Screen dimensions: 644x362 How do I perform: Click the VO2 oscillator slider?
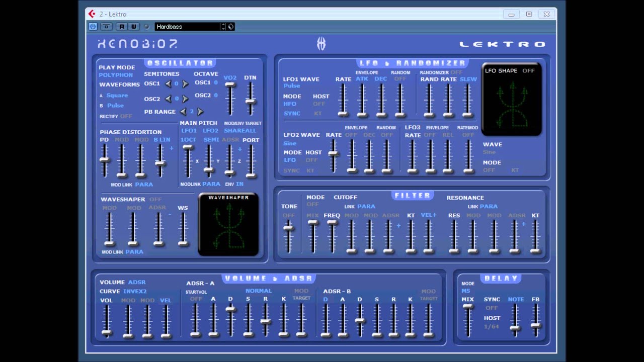point(230,98)
